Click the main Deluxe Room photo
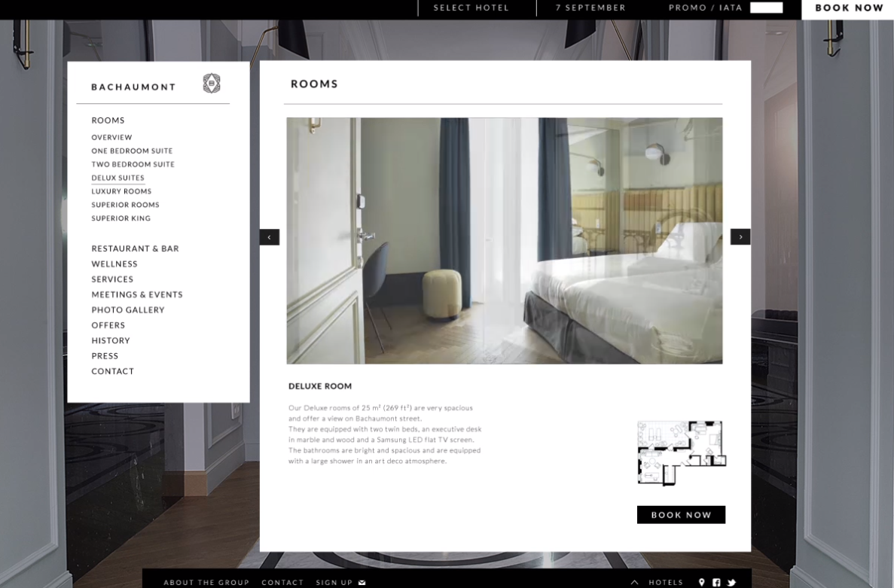Screen dimensions: 894x588 pyautogui.click(x=504, y=240)
